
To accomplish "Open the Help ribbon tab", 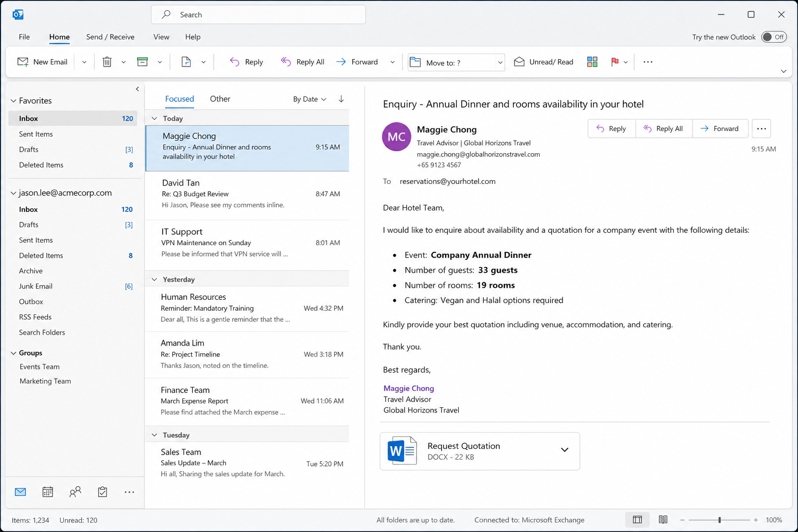I will pyautogui.click(x=193, y=37).
